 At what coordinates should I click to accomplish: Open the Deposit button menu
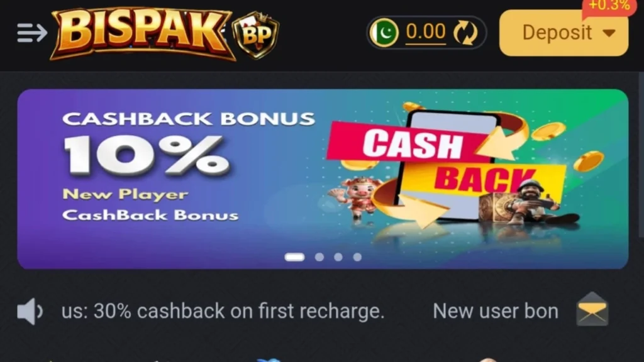point(563,33)
